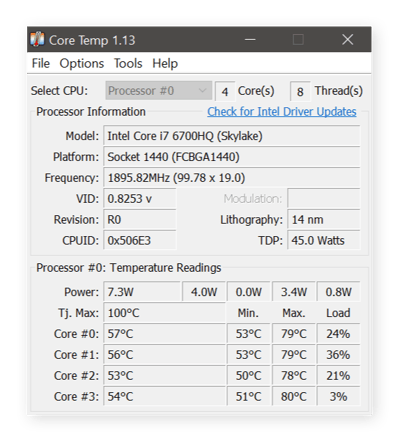Screen dimensions: 400x441
Task: Click Core #2 min temperature 50°C
Action: click(x=249, y=376)
